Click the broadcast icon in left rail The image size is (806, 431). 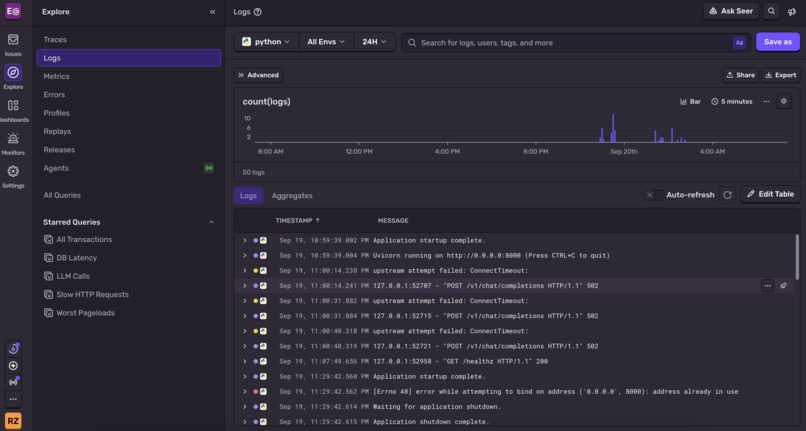click(x=13, y=382)
